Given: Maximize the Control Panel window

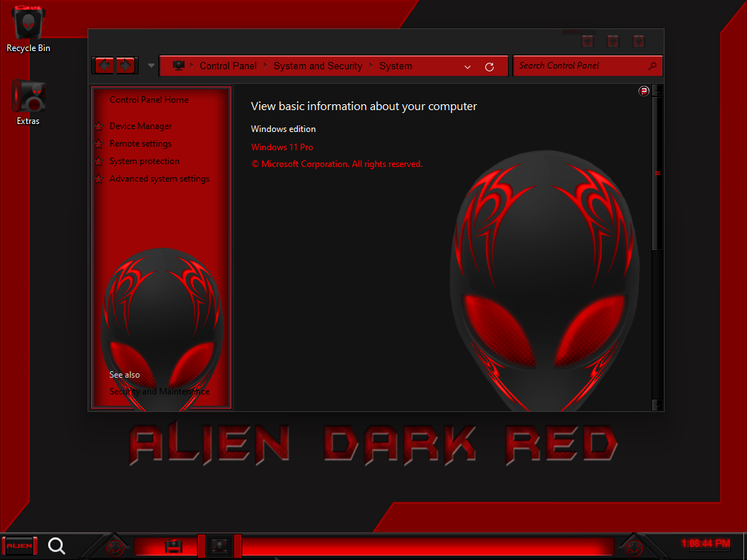Looking at the screenshot, I should (x=613, y=42).
